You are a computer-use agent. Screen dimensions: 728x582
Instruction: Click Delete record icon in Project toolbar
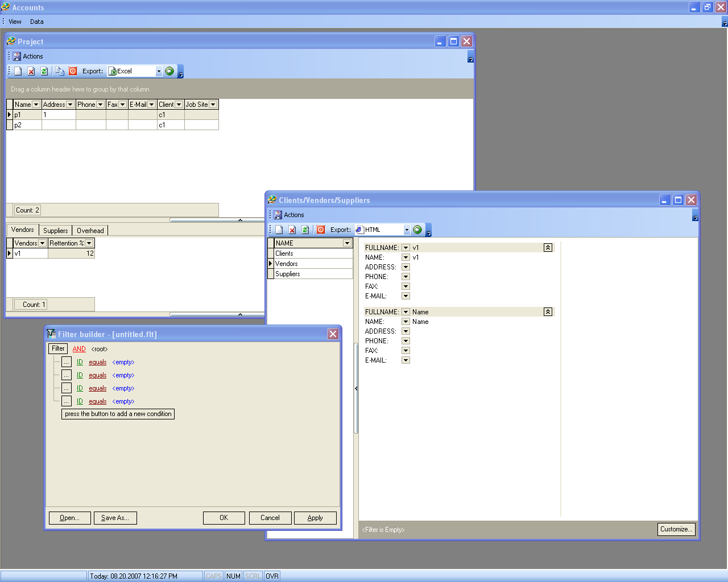pos(31,71)
